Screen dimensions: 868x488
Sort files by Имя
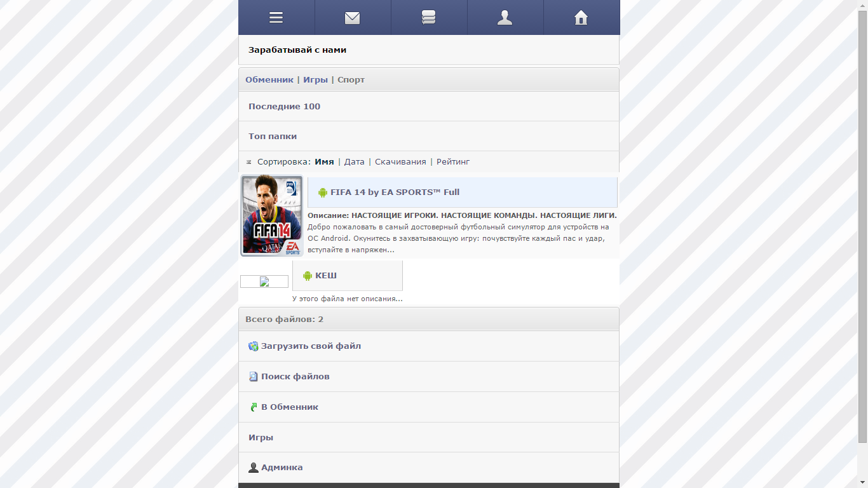[x=324, y=162]
